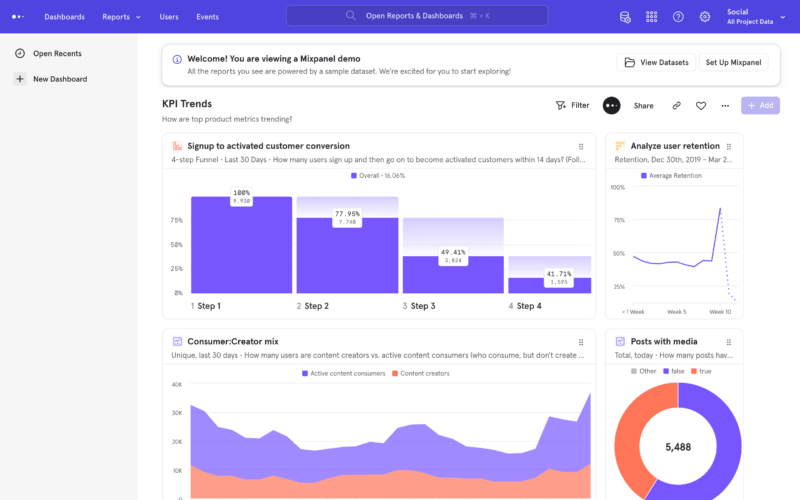Click the search magnifier icon
800x500 pixels.
351,16
